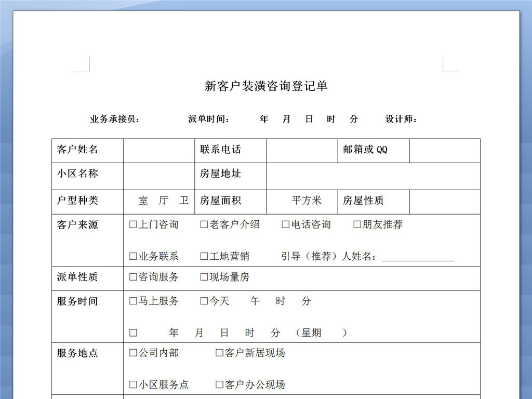Click the empty cell beside 客户姓名
532x399 pixels.
click(158, 151)
